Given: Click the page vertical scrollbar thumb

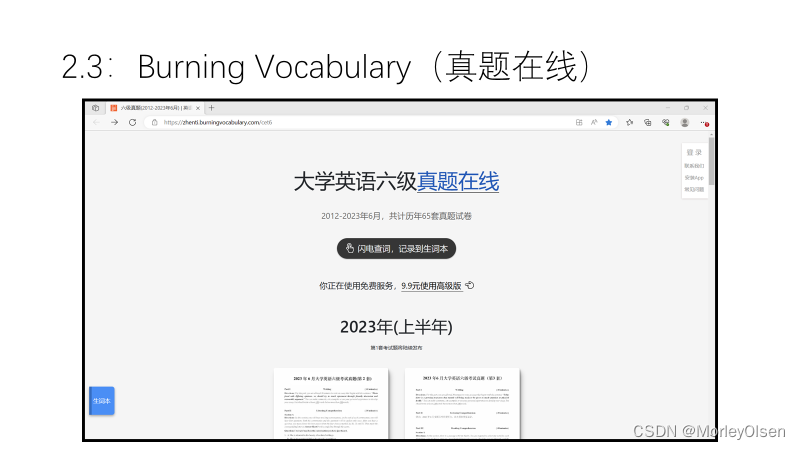Looking at the screenshot, I should tap(711, 161).
